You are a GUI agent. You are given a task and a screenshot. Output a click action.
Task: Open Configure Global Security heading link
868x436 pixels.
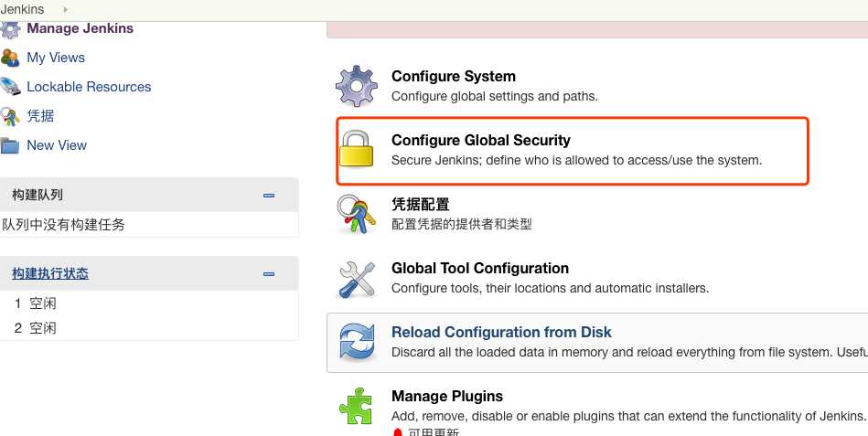click(480, 141)
